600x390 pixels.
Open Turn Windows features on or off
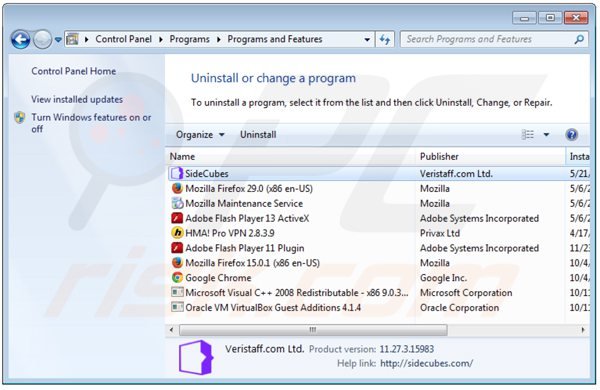tap(91, 123)
